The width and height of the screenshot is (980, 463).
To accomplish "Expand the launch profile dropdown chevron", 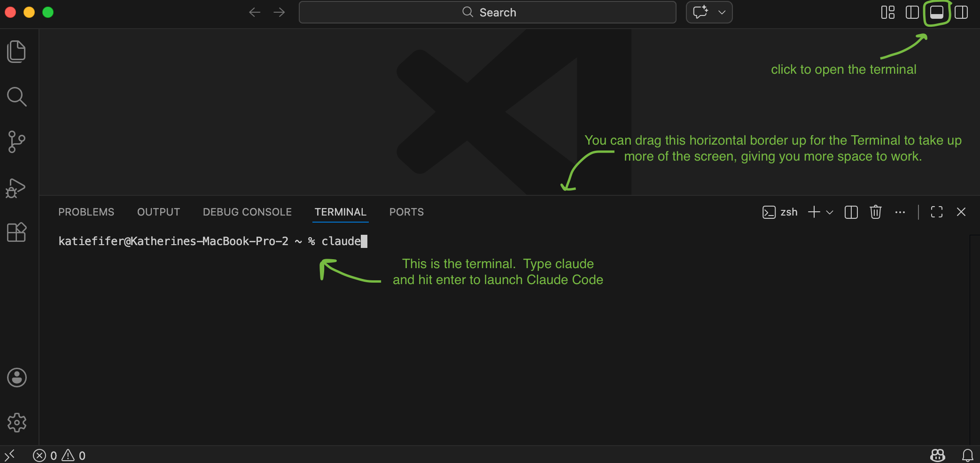I will pyautogui.click(x=830, y=212).
